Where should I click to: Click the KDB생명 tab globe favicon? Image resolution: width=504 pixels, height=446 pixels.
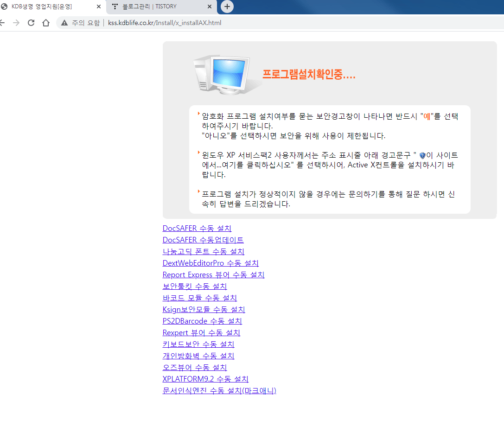tap(4, 6)
